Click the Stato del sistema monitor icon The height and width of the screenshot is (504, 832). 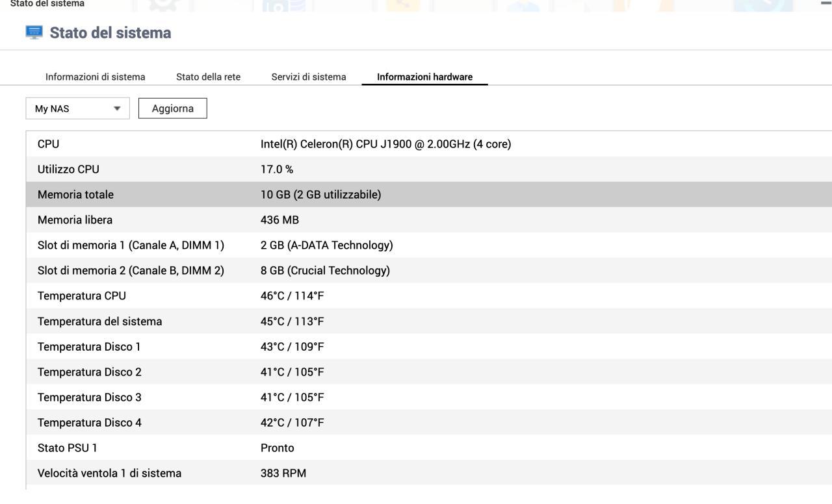(34, 33)
